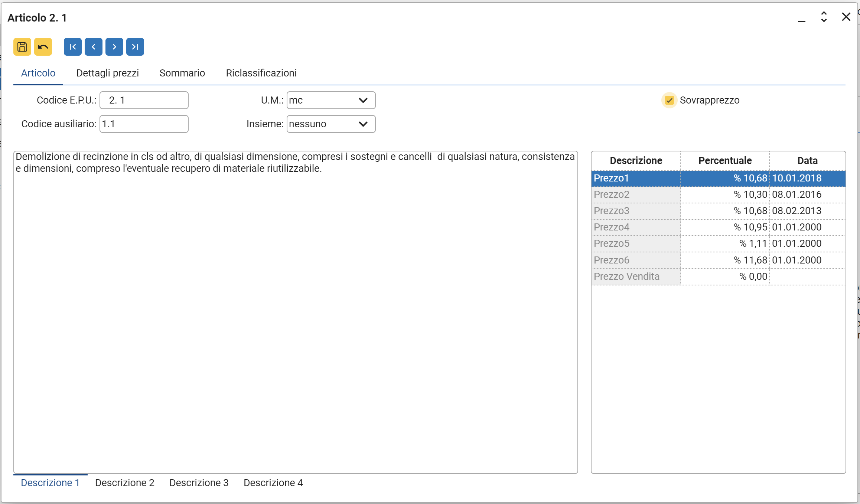Uncheck the Sovrapprezzo checkbox

point(669,100)
